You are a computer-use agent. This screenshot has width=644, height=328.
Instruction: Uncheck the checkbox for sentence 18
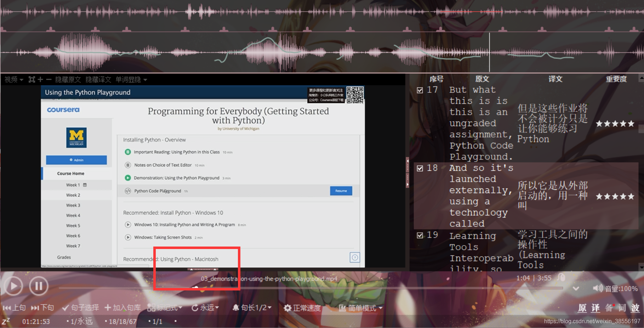coord(420,168)
